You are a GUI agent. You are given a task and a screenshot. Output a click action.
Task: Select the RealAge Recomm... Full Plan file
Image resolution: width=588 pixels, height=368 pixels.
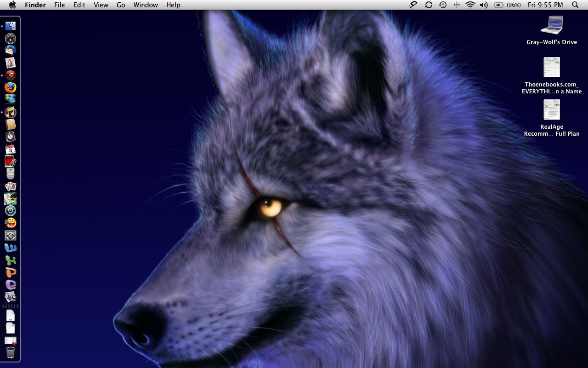coord(552,118)
